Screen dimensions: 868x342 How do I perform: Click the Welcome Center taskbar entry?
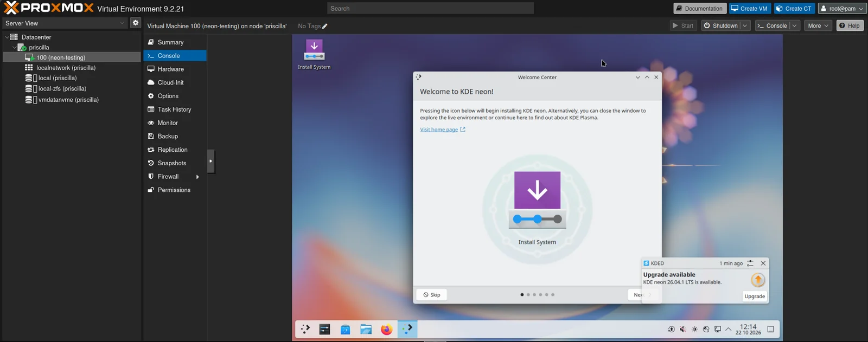coord(407,329)
